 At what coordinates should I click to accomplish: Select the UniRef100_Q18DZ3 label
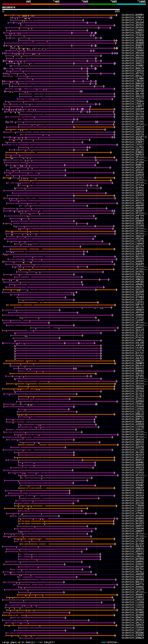133,61
